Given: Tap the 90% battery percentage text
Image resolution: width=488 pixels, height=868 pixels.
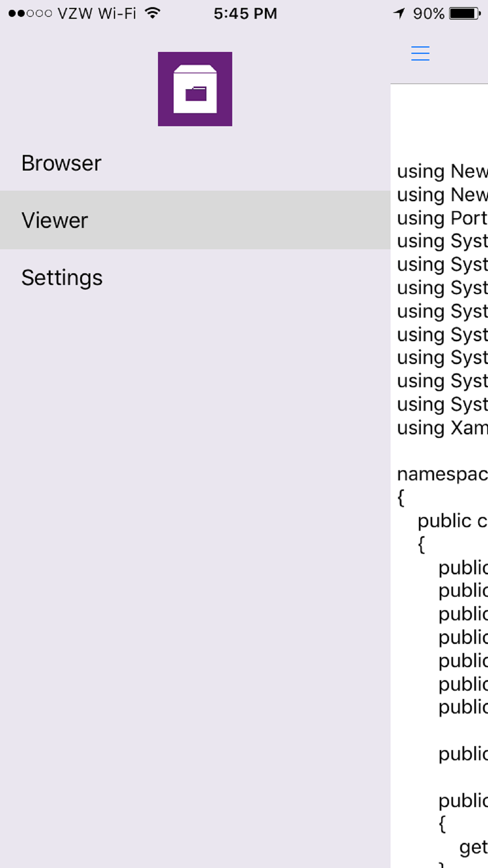Looking at the screenshot, I should coord(428,14).
